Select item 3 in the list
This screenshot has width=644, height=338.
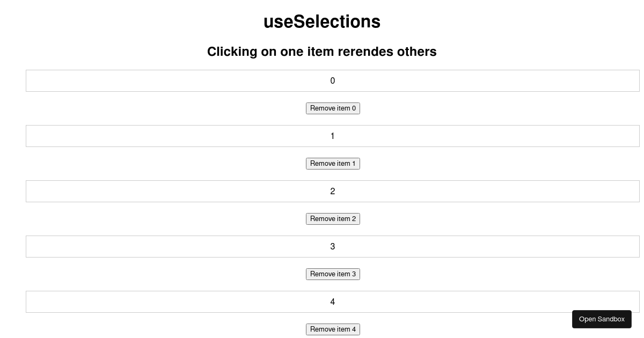tap(333, 246)
